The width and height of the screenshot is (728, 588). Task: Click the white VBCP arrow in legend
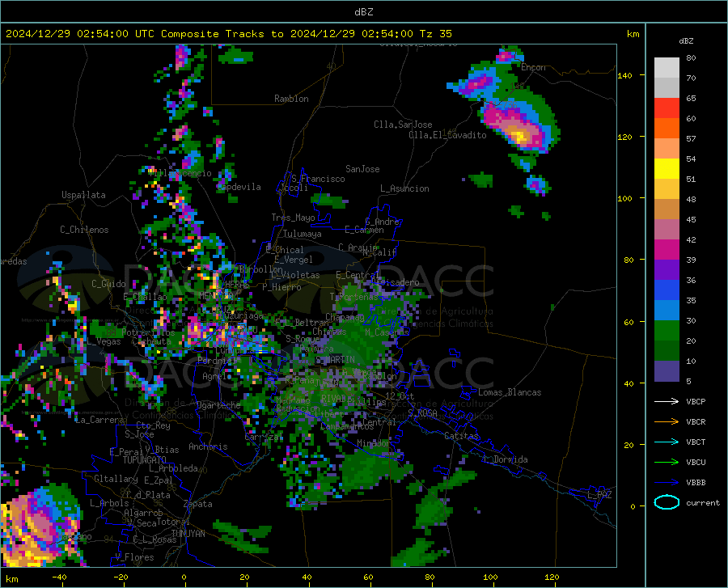[x=667, y=401]
